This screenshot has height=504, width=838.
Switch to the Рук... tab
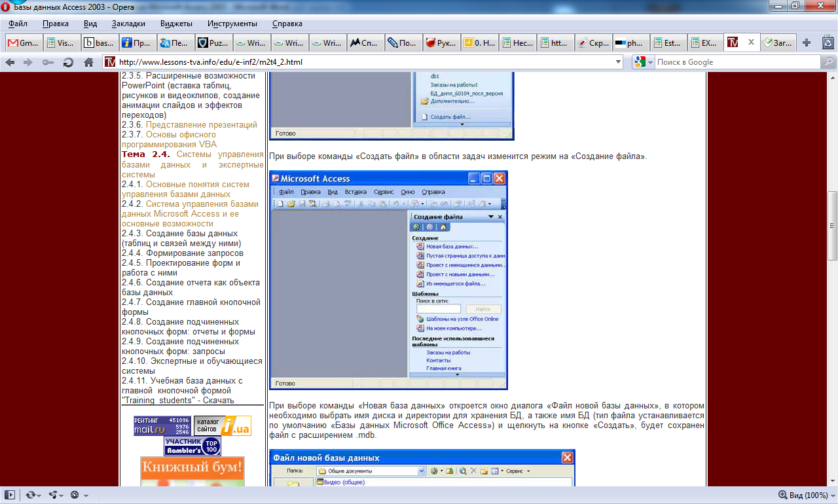(441, 43)
